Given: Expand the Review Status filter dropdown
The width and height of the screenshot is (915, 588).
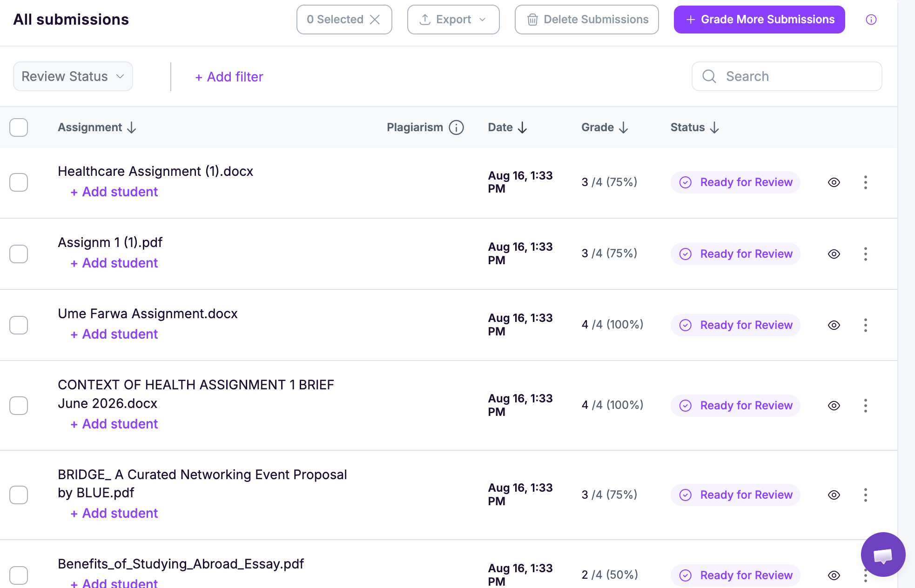Looking at the screenshot, I should pyautogui.click(x=73, y=76).
